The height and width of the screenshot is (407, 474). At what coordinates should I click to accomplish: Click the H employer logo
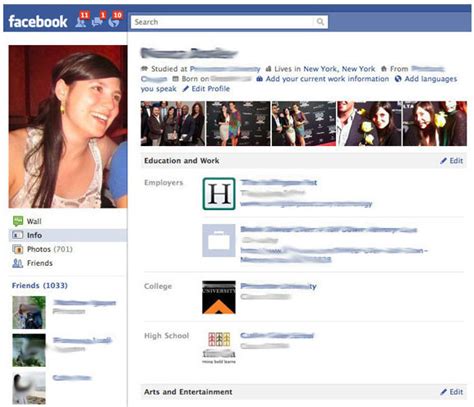point(219,194)
